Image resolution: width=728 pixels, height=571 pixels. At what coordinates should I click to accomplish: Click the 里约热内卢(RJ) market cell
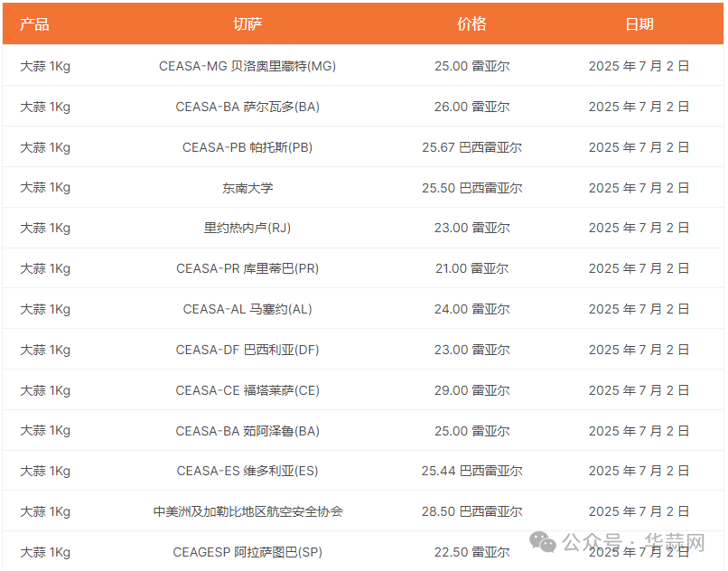(x=247, y=228)
